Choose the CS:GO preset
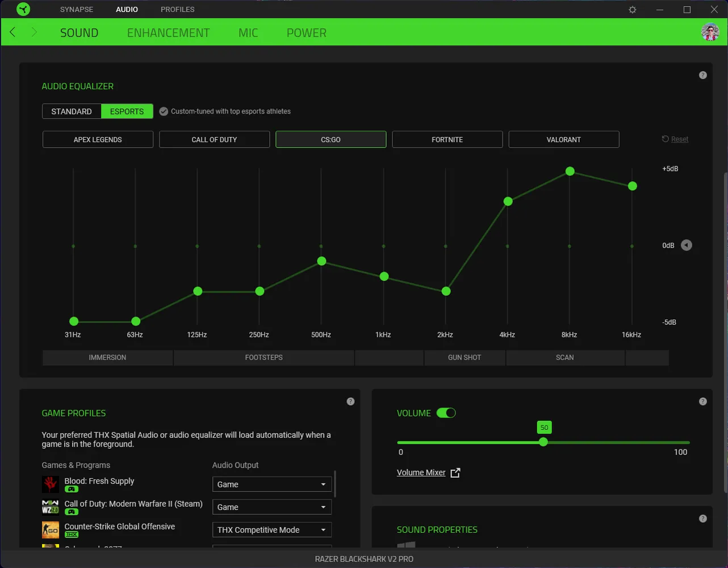 (x=331, y=139)
